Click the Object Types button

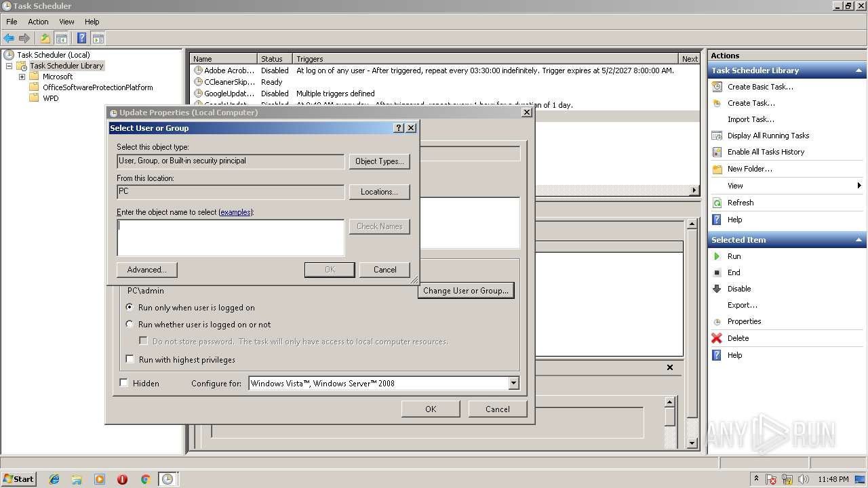tap(380, 161)
